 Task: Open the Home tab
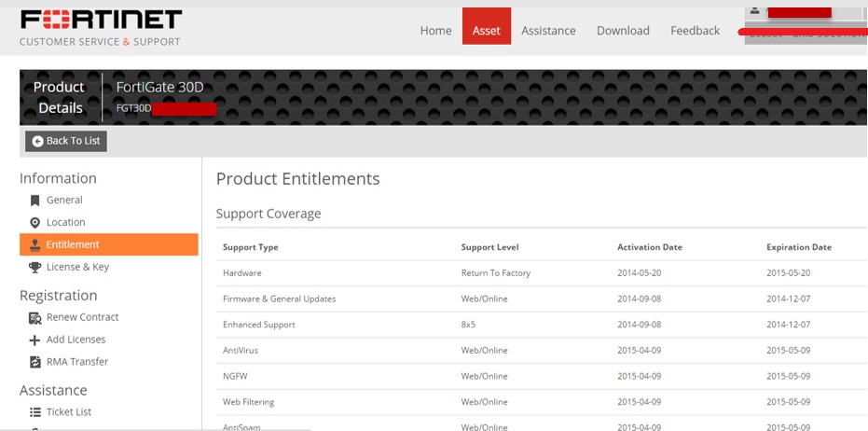point(435,31)
